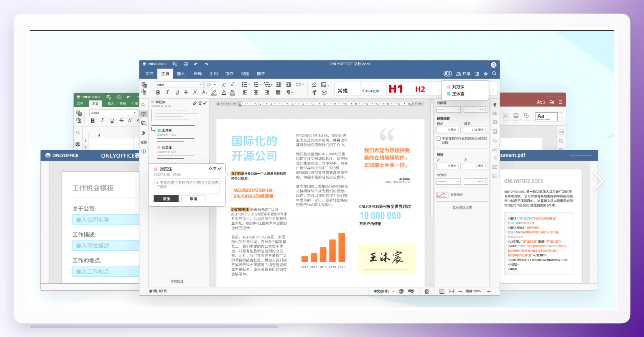Align text left in the document editor
This screenshot has width=644, height=337.
click(245, 92)
